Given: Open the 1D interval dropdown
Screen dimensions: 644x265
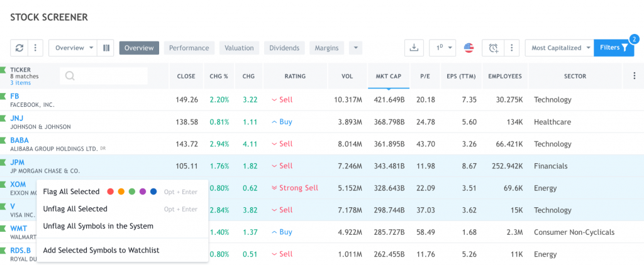Looking at the screenshot, I should [442, 48].
